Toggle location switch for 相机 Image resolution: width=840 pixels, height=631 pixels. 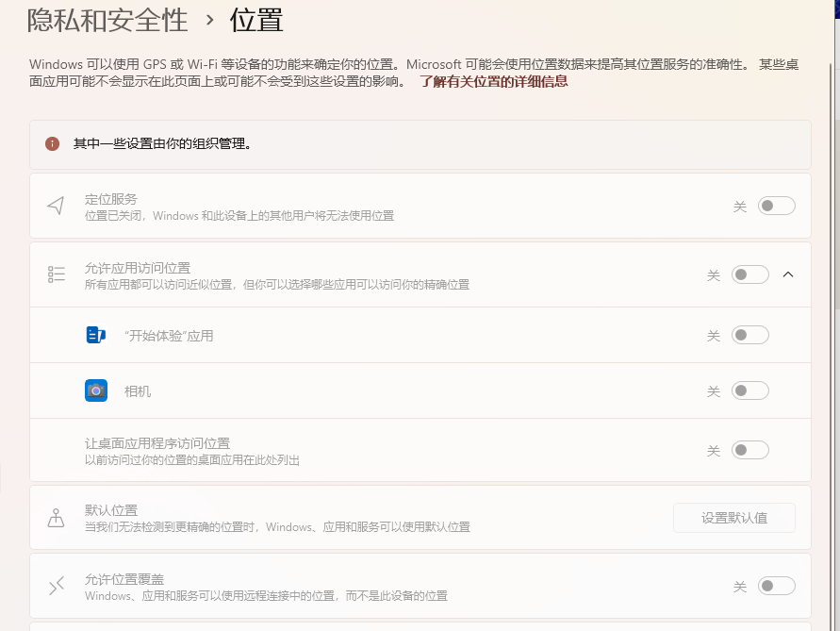[x=750, y=390]
